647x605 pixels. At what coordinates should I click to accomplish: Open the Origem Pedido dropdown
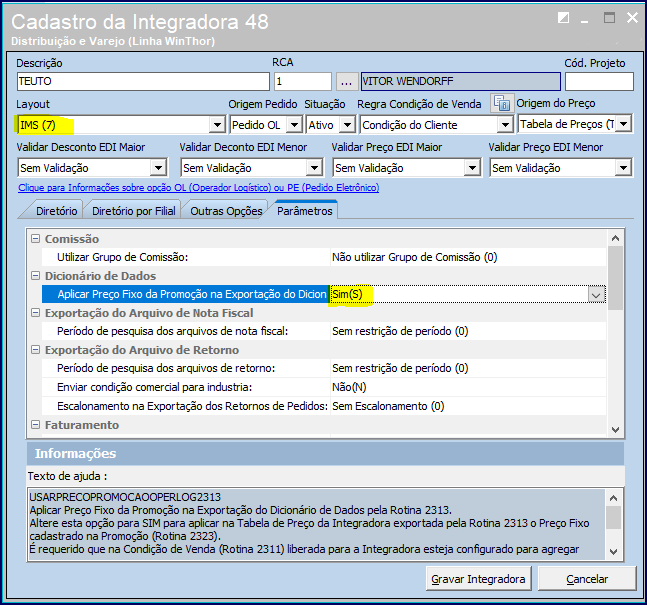294,125
